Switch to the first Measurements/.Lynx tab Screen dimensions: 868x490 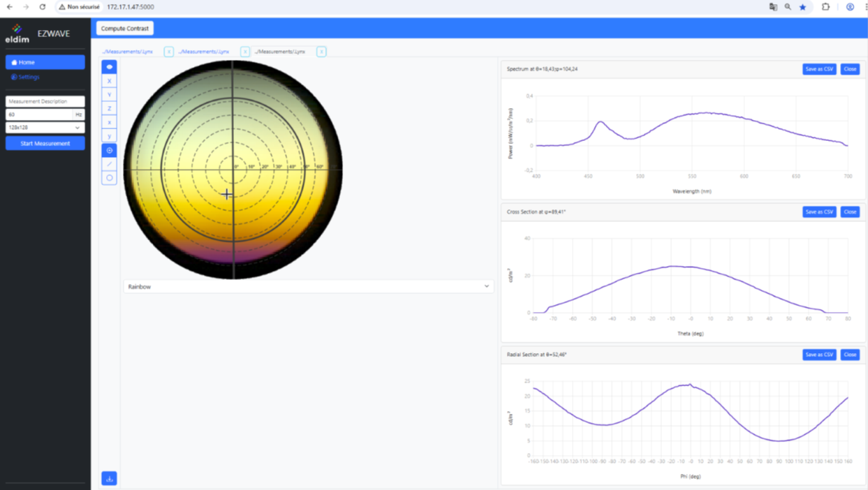pos(128,52)
